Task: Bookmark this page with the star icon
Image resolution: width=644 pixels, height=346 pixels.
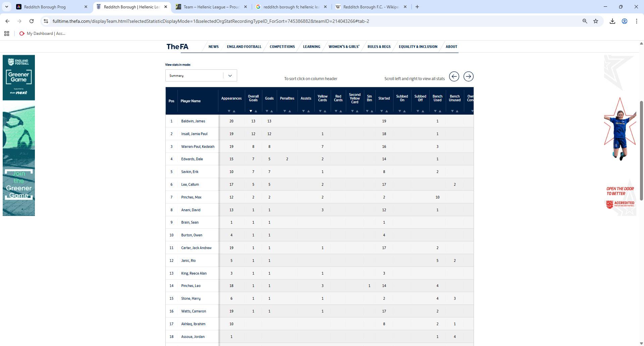Action: [x=596, y=21]
